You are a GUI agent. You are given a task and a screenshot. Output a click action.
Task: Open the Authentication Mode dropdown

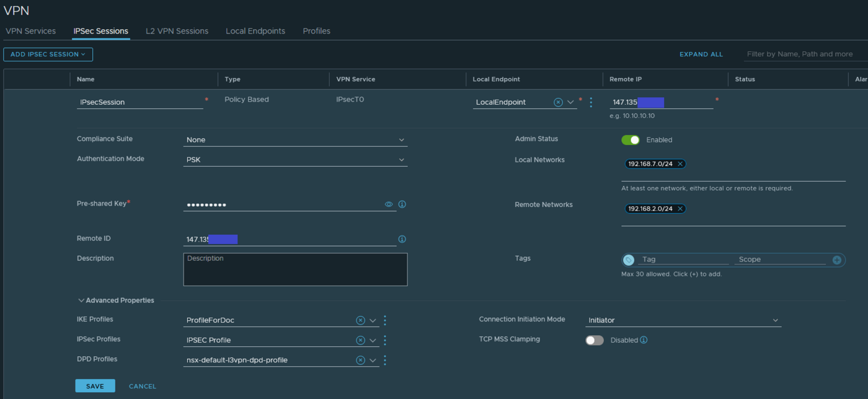(x=295, y=160)
